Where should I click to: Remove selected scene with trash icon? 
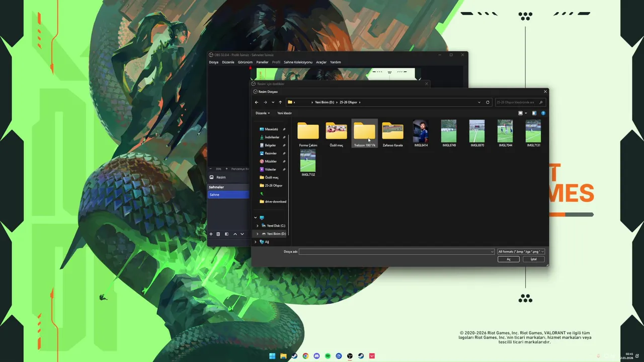click(218, 234)
